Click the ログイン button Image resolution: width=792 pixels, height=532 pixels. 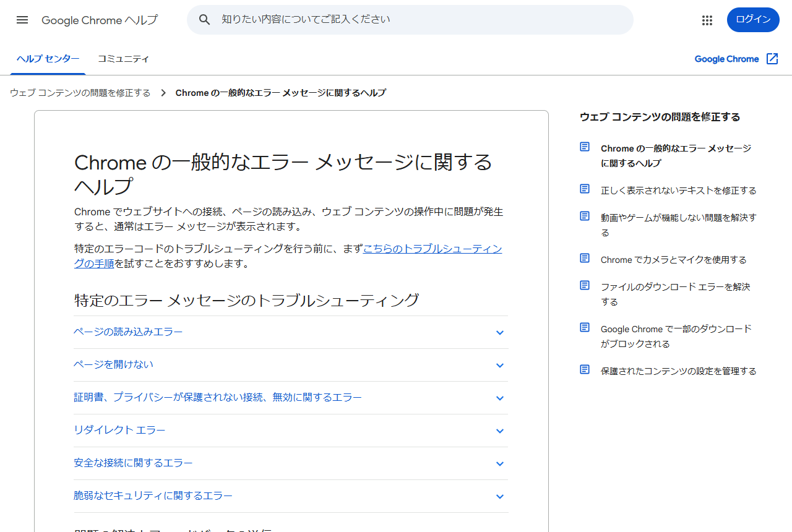pyautogui.click(x=753, y=20)
